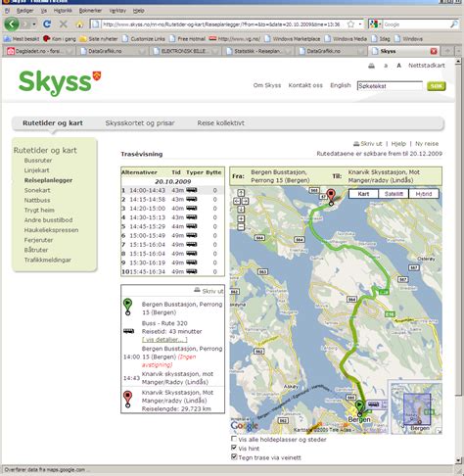This screenshot has height=476, width=464.
Task: Switch map to Satellitt view
Action: (394, 194)
